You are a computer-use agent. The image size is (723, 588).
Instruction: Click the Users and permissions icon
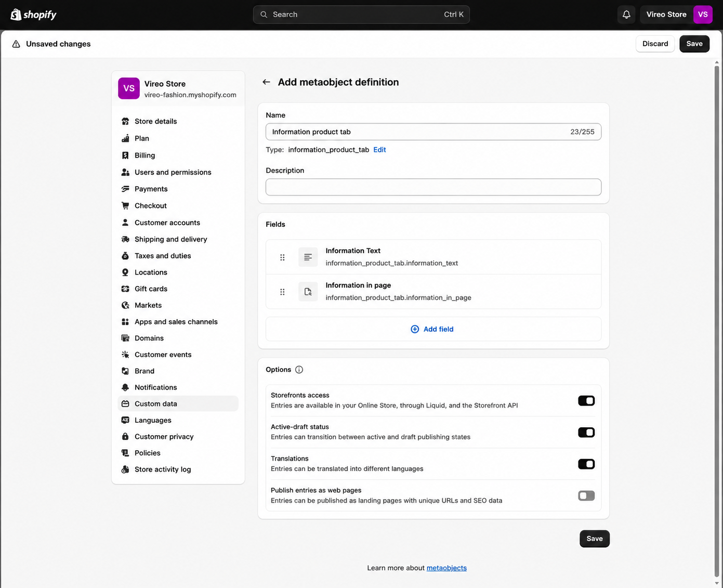tap(125, 172)
